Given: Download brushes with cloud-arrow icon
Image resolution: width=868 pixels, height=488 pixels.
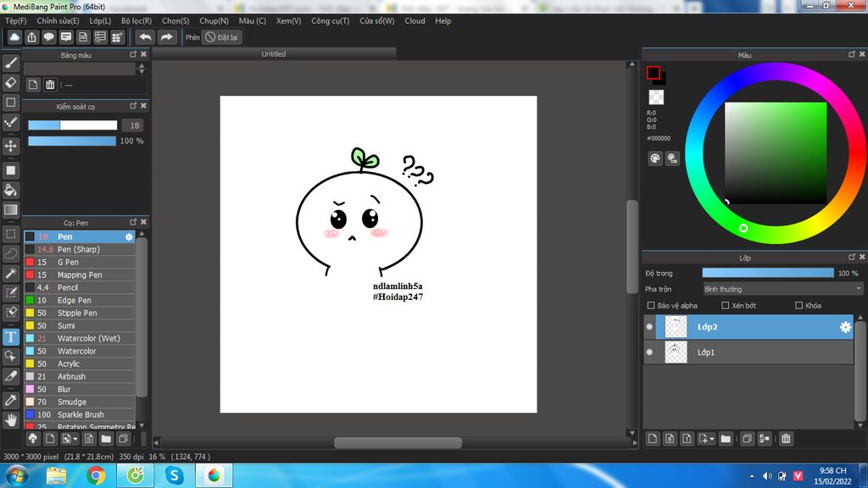Looking at the screenshot, I should pos(33,439).
